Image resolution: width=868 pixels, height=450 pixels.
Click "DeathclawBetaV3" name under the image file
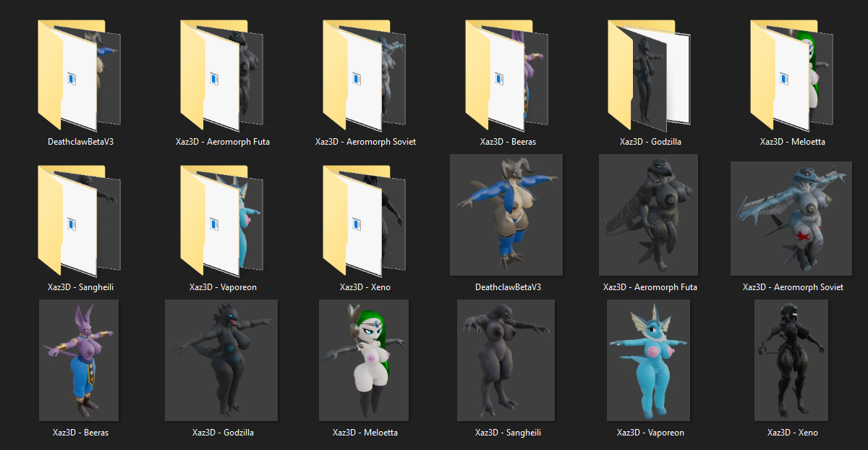tap(508, 287)
